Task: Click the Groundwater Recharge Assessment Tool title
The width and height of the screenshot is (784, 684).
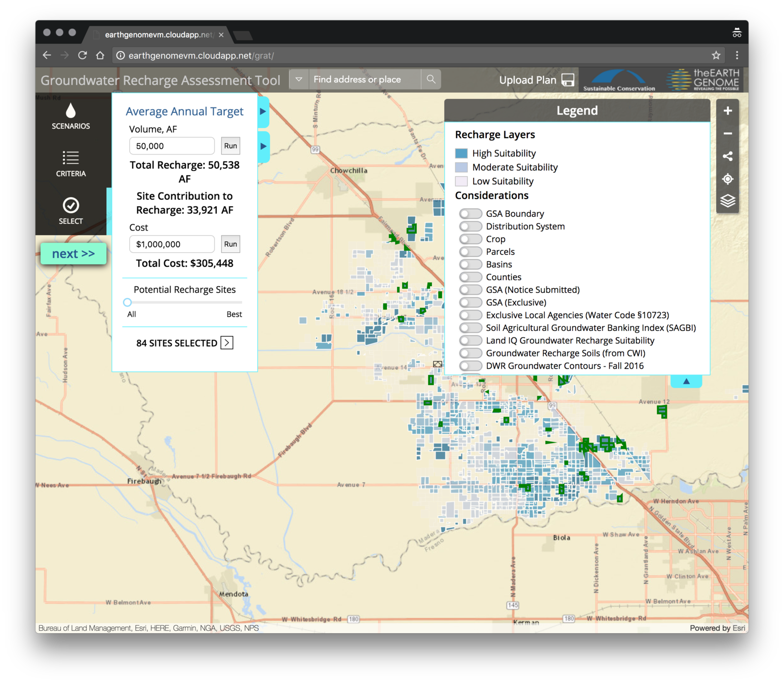Action: (160, 80)
